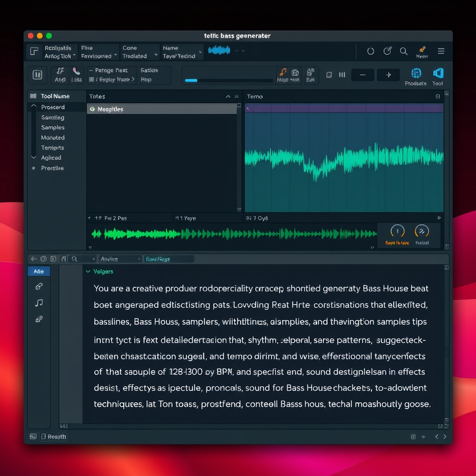Viewport: 476px width, 476px height.
Task: Toggle the left orange knob in the waveform strip
Action: (397, 231)
